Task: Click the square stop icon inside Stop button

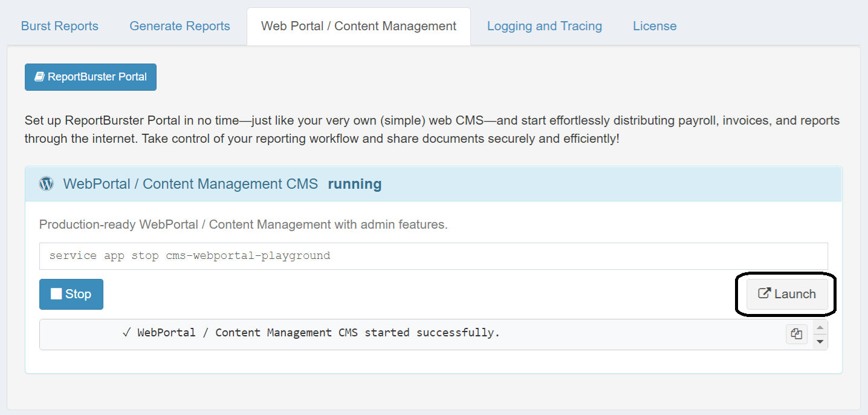Action: click(56, 294)
